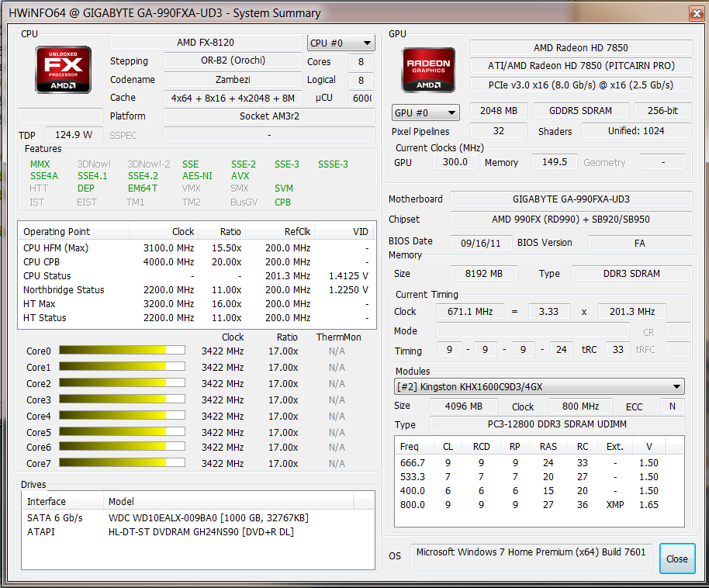Click the Close button
This screenshot has height=588, width=709.
click(677, 559)
